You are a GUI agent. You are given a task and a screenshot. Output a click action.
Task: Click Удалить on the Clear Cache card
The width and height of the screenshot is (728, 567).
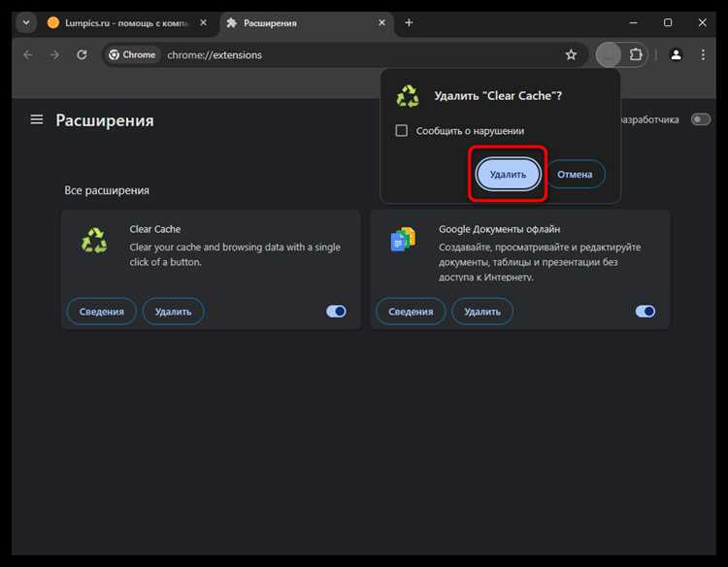click(173, 312)
